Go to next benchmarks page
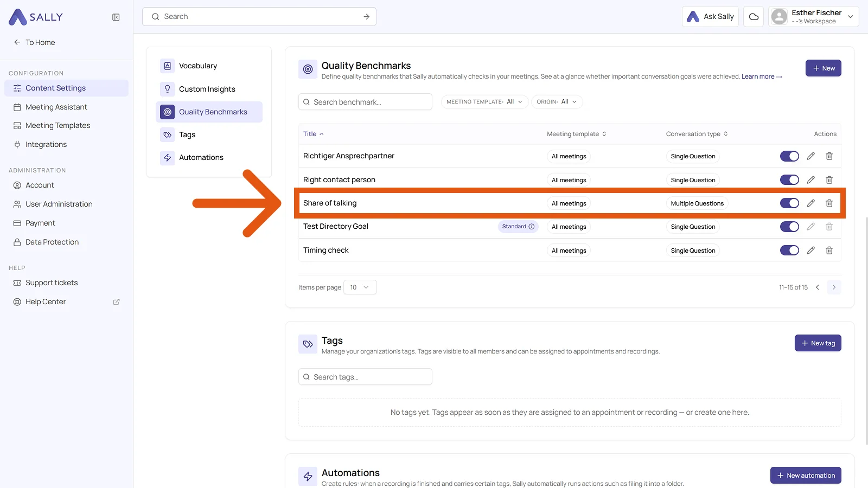 pos(834,287)
